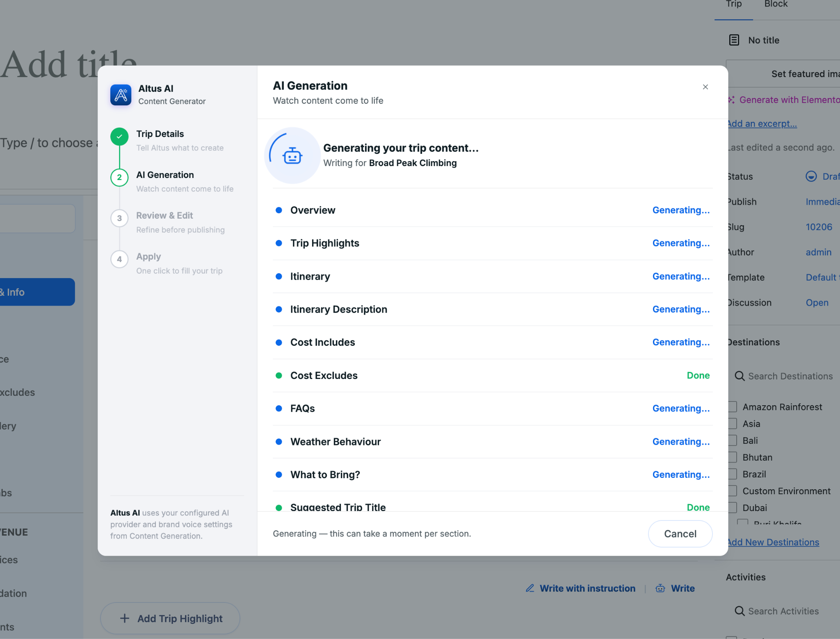Cancel the content generation
The image size is (840, 639).
point(680,534)
